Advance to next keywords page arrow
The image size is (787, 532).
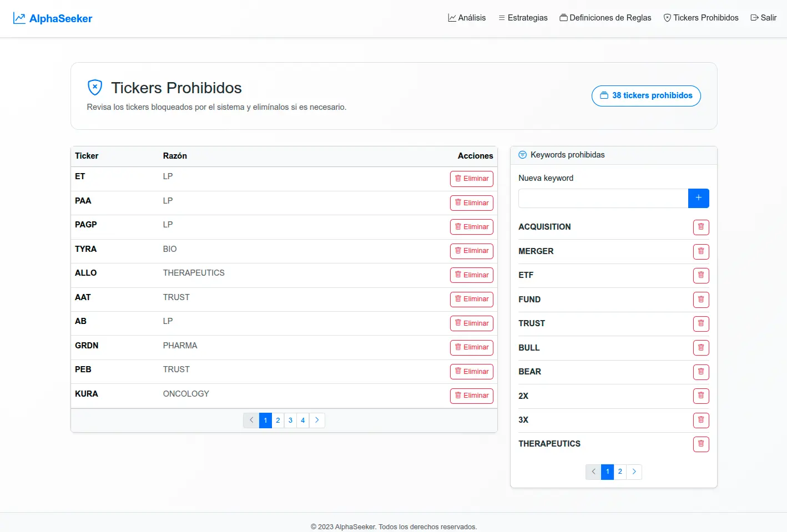tap(634, 472)
